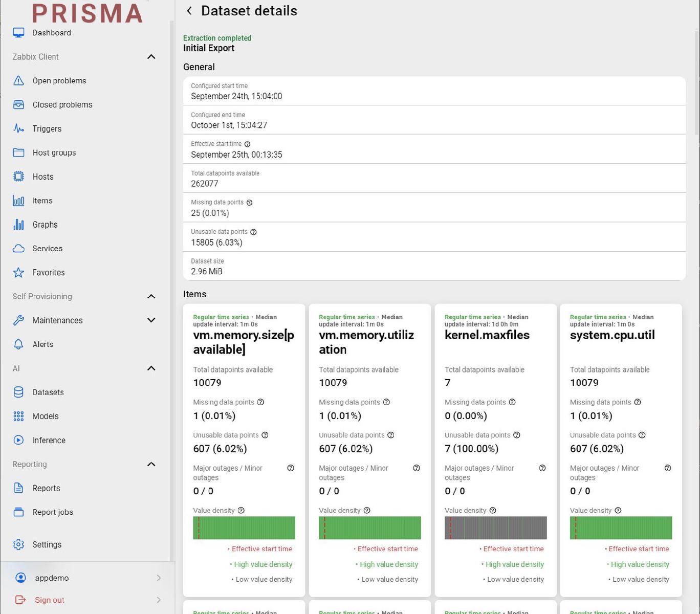The height and width of the screenshot is (614, 700).
Task: Expand the appdemo account options
Action: [159, 578]
